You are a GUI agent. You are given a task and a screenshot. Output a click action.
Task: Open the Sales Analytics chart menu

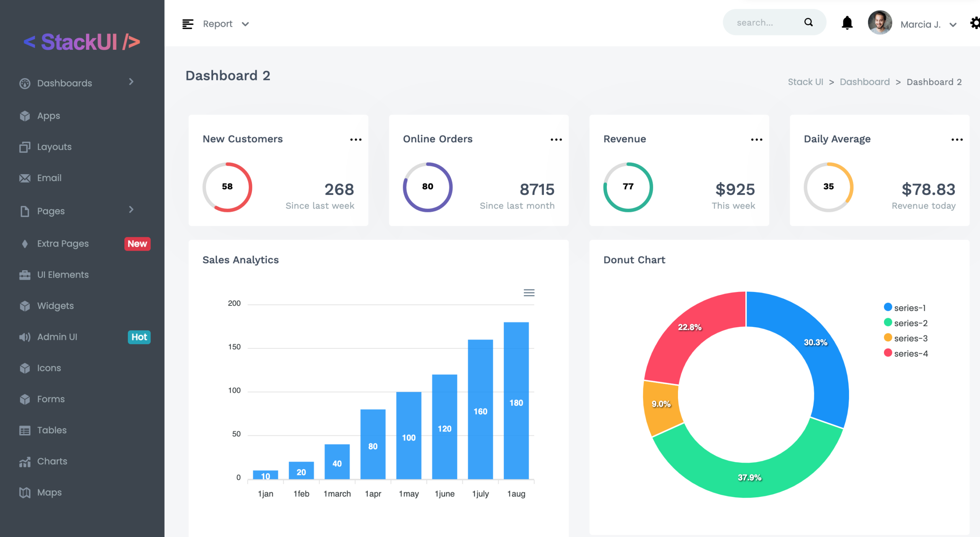[529, 292]
